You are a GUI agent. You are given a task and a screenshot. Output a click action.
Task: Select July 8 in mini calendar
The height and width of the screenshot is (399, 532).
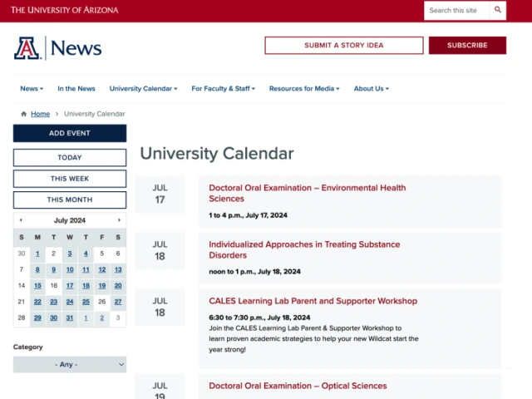37,269
